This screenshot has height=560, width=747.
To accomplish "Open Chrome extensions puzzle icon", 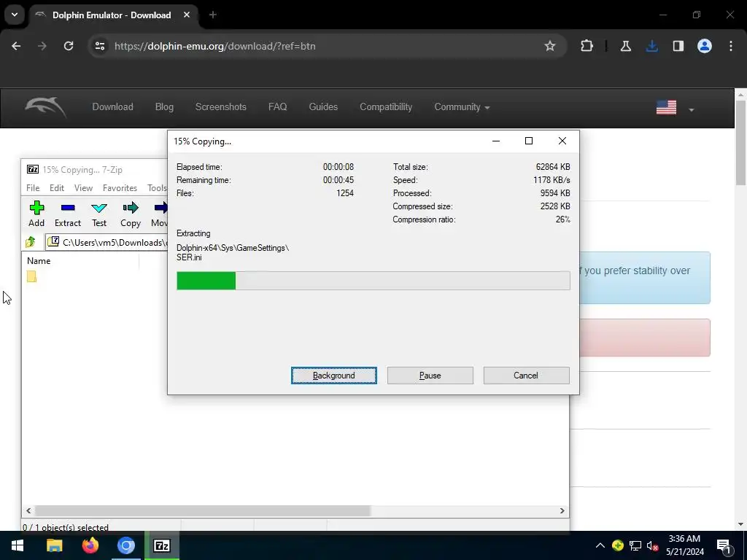I will pyautogui.click(x=587, y=46).
